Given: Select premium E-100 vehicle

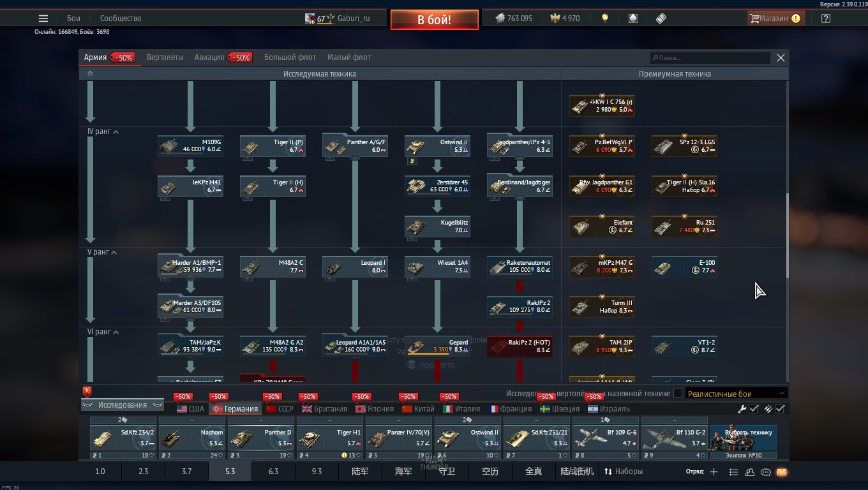Looking at the screenshot, I should coord(684,267).
